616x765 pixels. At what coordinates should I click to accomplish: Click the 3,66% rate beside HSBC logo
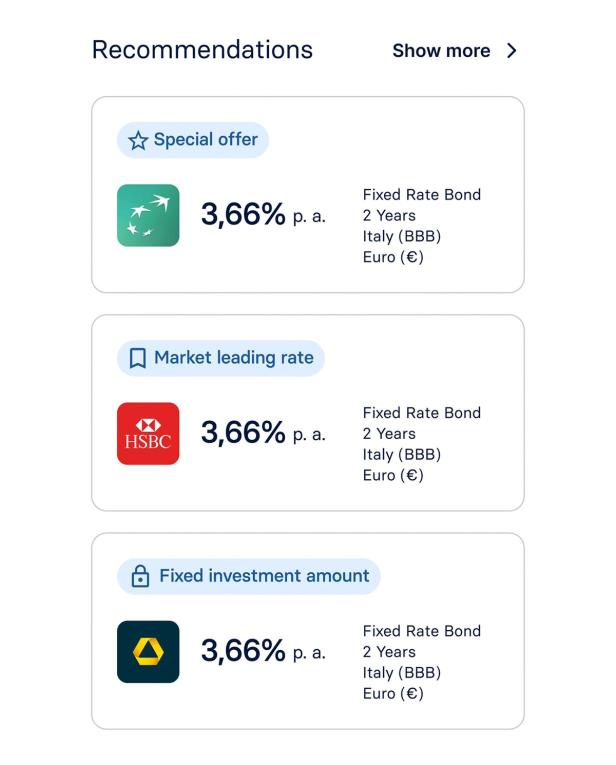tap(244, 432)
